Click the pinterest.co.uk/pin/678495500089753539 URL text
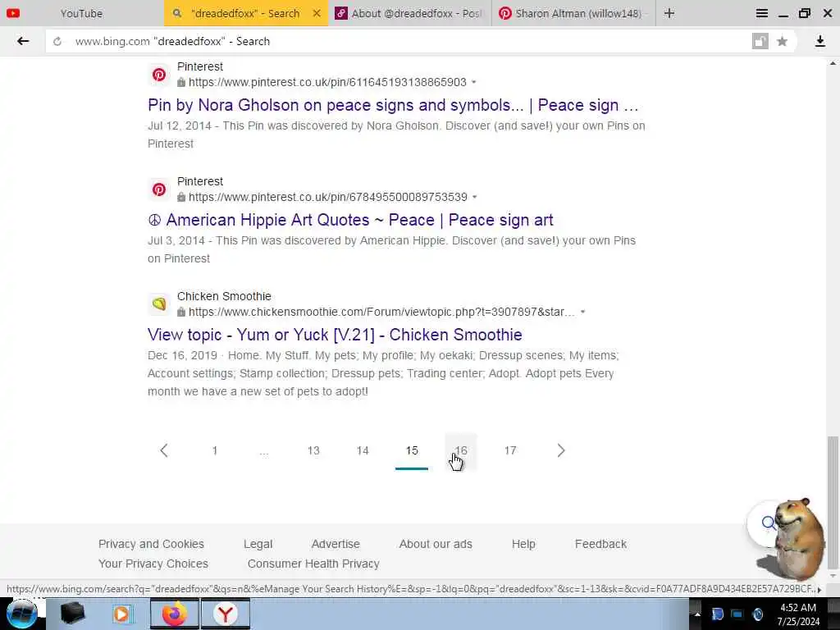The image size is (840, 630). [328, 197]
